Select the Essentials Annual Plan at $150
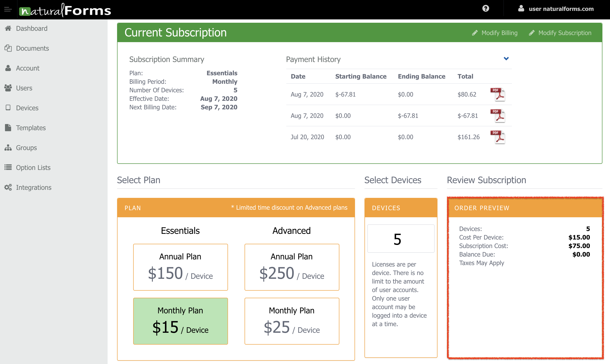Viewport: 610px width, 364px height. 181,267
